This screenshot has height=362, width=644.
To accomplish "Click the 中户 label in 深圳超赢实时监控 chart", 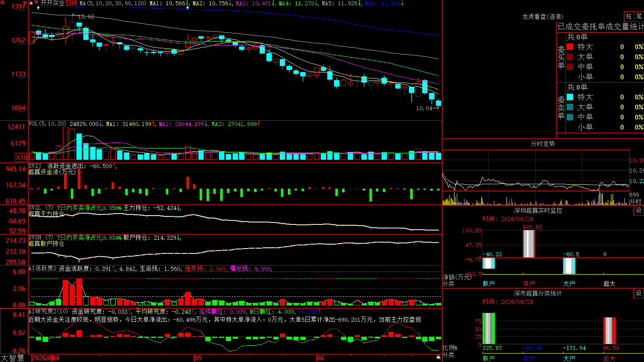I will (x=529, y=284).
